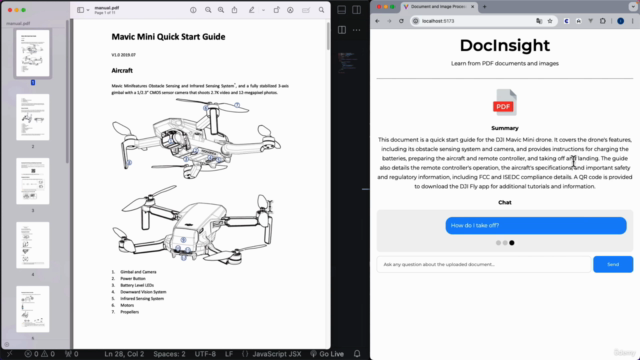View site information icon in address bar
This screenshot has width=640, height=360.
tap(416, 21)
